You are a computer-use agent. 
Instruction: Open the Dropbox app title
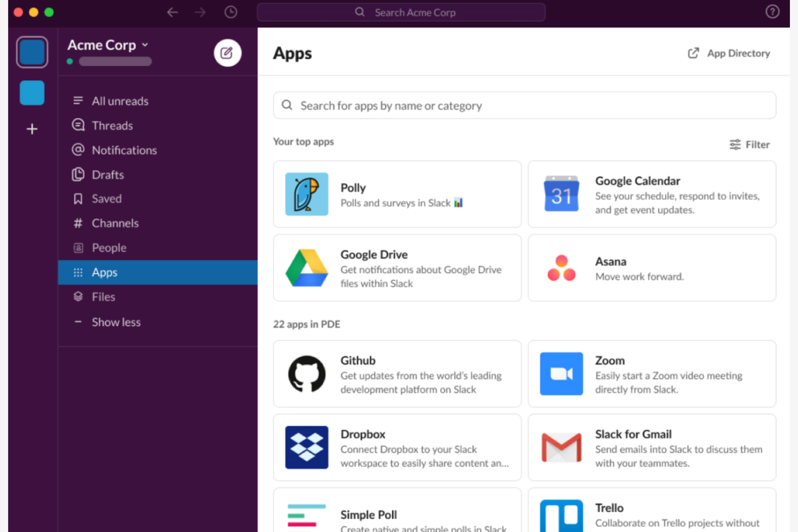tap(363, 434)
